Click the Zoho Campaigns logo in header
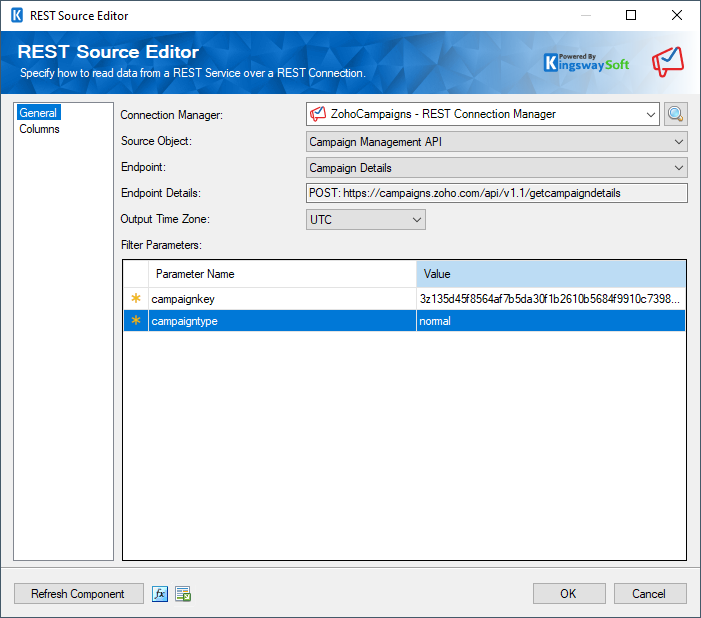Image resolution: width=701 pixels, height=618 pixels. coord(667,61)
